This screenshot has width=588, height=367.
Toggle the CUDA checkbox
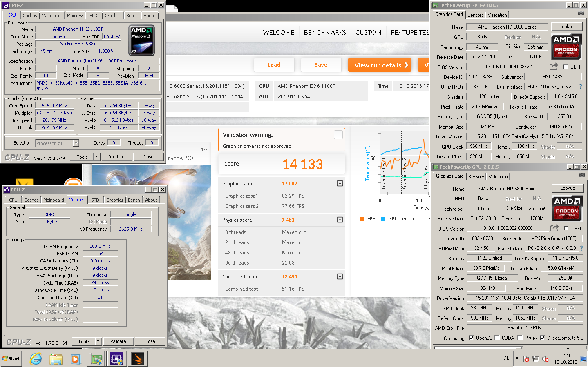(x=497, y=338)
